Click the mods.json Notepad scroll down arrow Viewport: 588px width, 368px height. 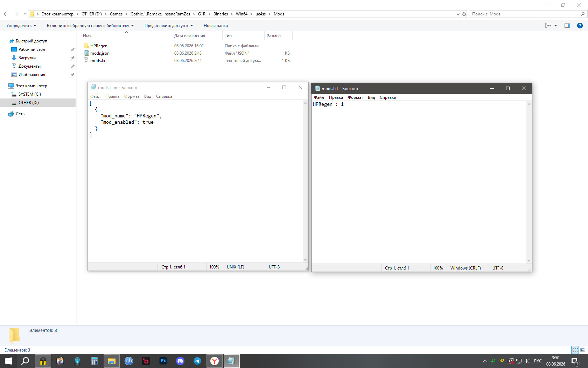(x=305, y=260)
